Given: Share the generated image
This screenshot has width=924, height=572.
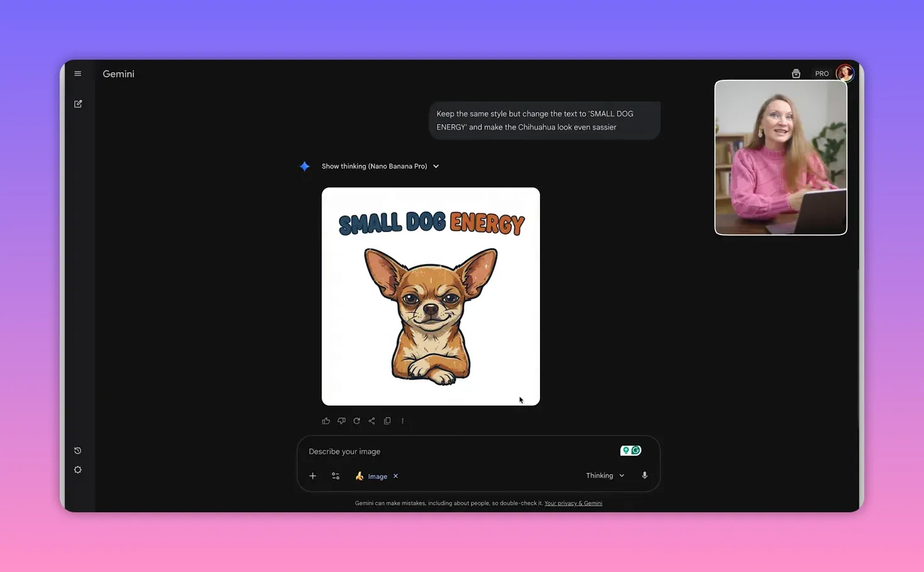Looking at the screenshot, I should pyautogui.click(x=371, y=421).
